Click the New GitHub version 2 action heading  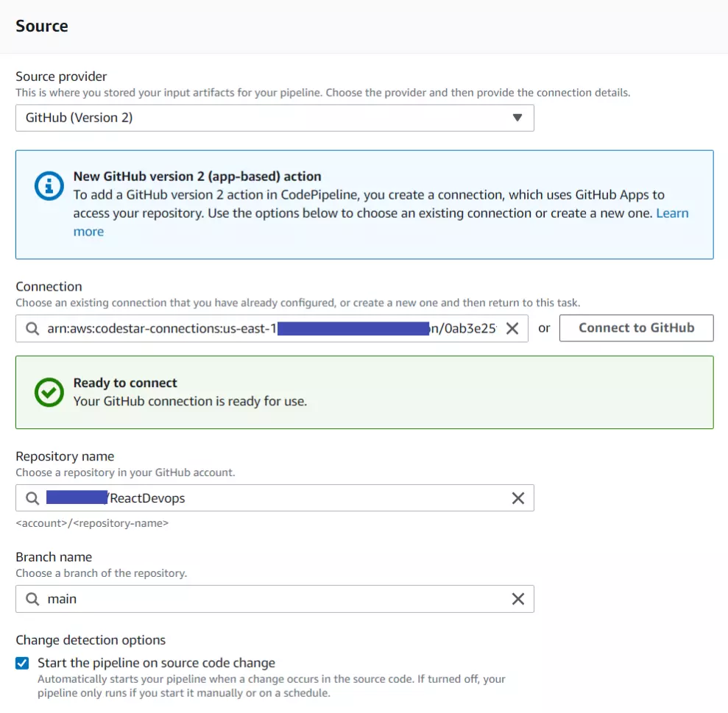point(197,177)
